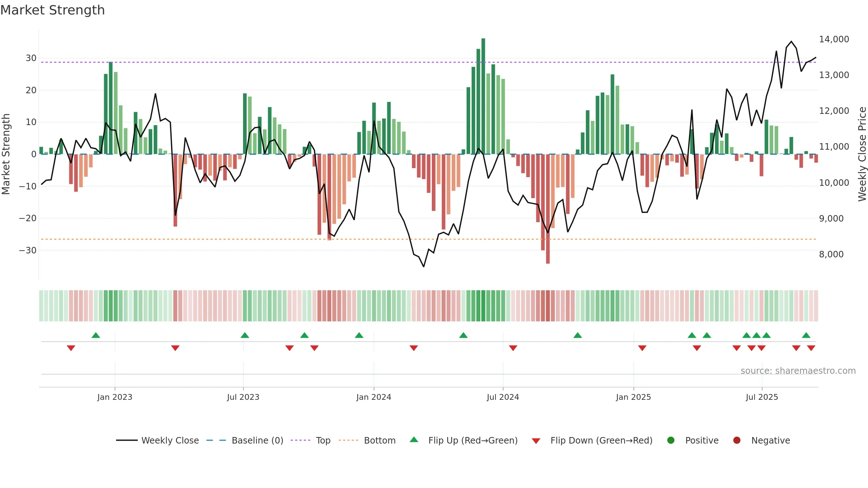This screenshot has height=488, width=868.
Task: Toggle the 'Baseline (0)' legend label
Action: pos(258,440)
